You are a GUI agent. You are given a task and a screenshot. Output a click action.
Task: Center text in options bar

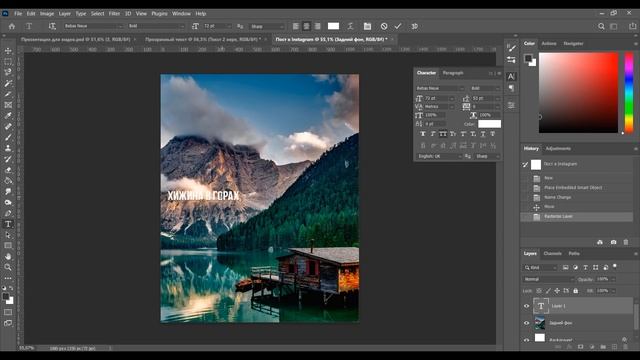pyautogui.click(x=307, y=26)
